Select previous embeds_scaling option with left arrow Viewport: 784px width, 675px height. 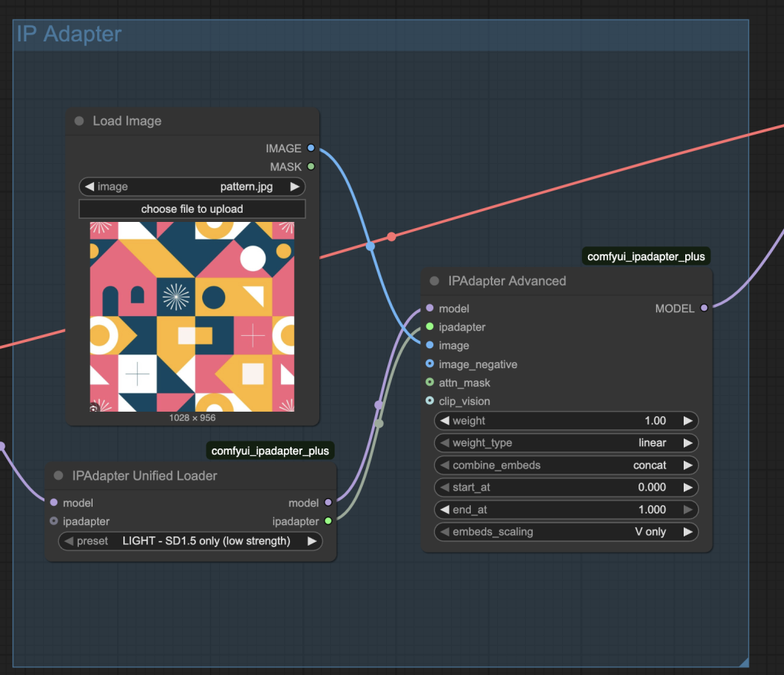coord(445,532)
